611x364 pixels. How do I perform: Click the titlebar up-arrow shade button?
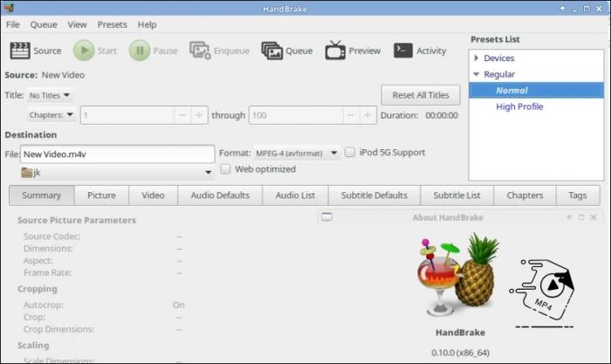click(562, 8)
